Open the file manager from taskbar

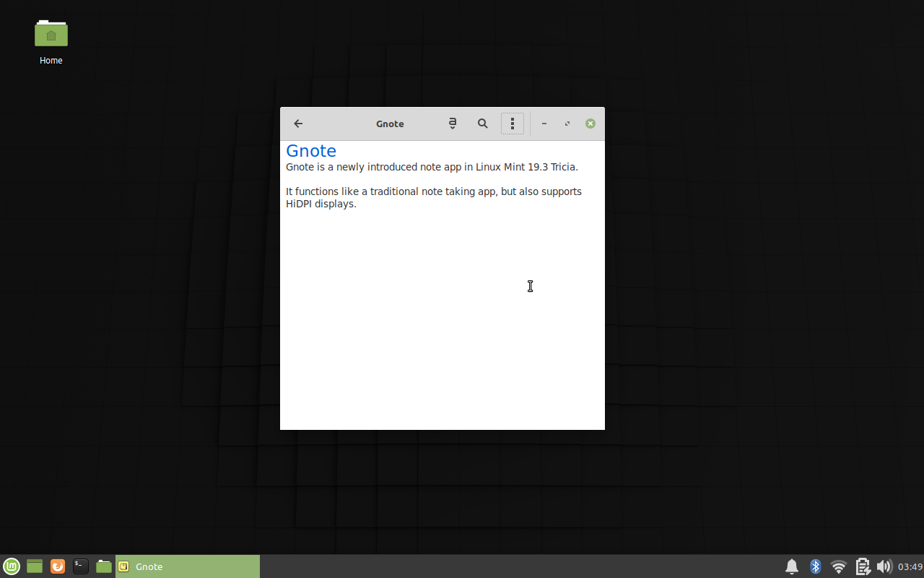pyautogui.click(x=104, y=566)
